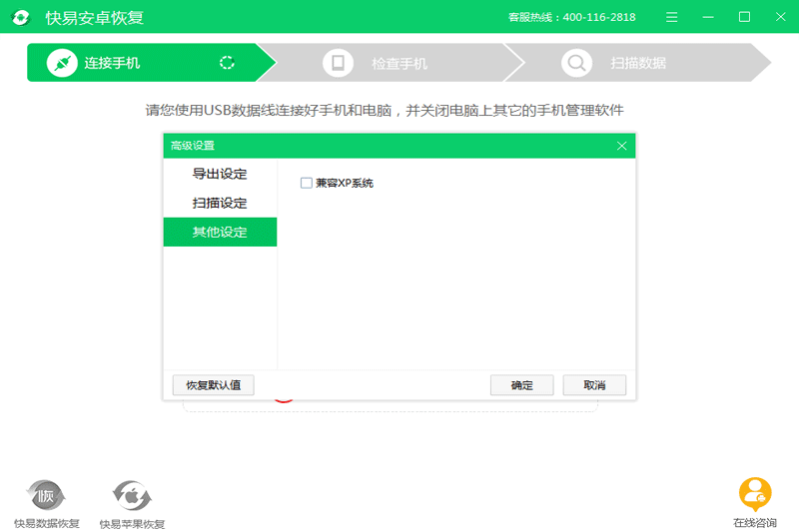Screen dimensions: 799x532
Task: Click the 快易安卓恢复 app logo icon
Action: (21, 17)
